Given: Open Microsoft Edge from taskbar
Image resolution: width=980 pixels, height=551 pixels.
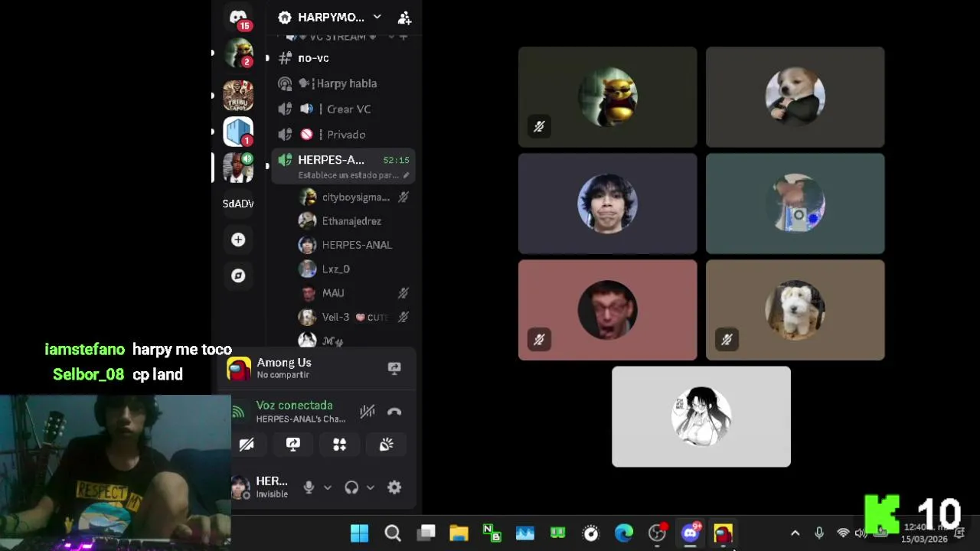Looking at the screenshot, I should [624, 533].
